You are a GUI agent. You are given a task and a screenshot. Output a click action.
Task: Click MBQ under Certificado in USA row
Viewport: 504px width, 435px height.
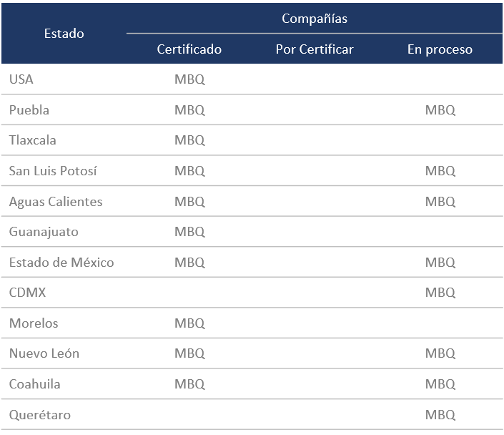point(189,79)
